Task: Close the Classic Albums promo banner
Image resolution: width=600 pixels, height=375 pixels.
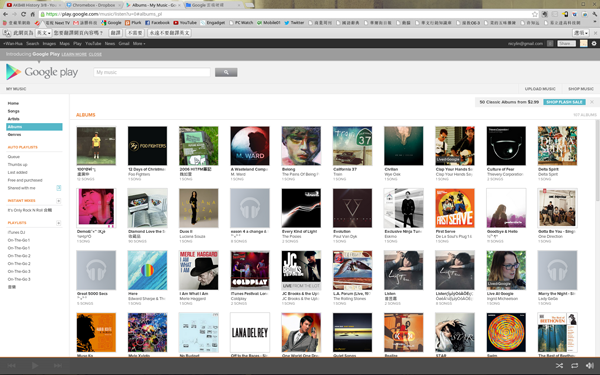Action: point(592,102)
